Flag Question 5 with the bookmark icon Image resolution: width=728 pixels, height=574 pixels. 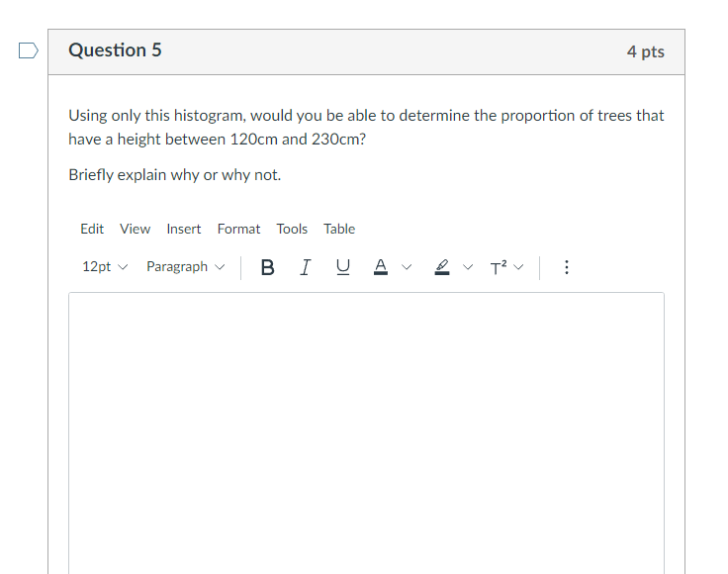click(29, 50)
